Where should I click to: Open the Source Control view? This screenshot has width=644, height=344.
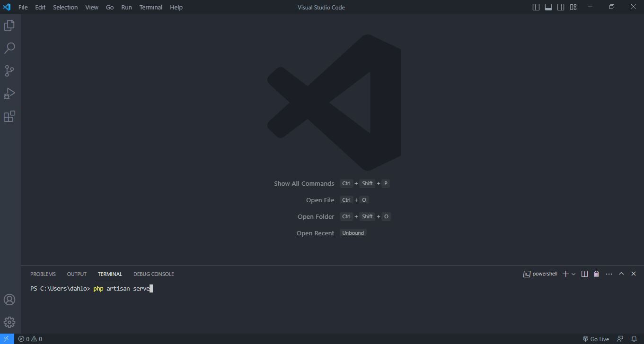9,71
